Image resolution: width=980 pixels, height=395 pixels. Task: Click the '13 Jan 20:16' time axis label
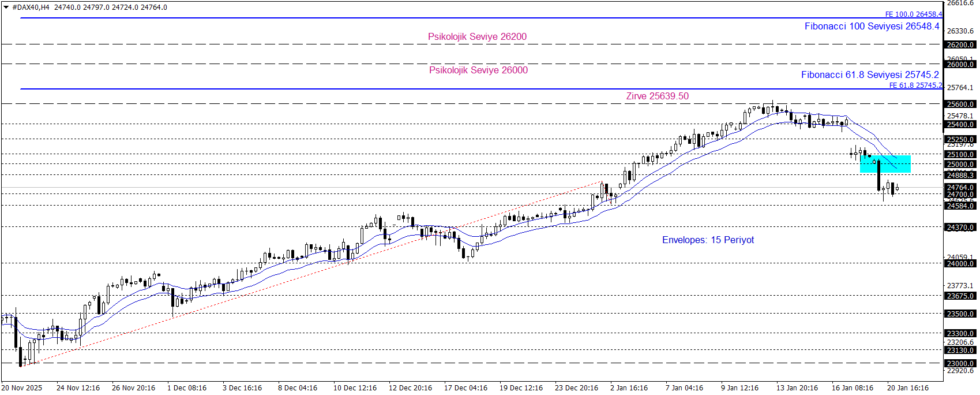(x=797, y=387)
